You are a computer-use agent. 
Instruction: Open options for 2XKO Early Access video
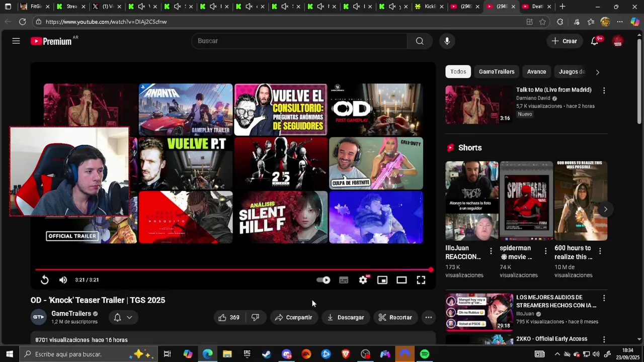coord(604,339)
